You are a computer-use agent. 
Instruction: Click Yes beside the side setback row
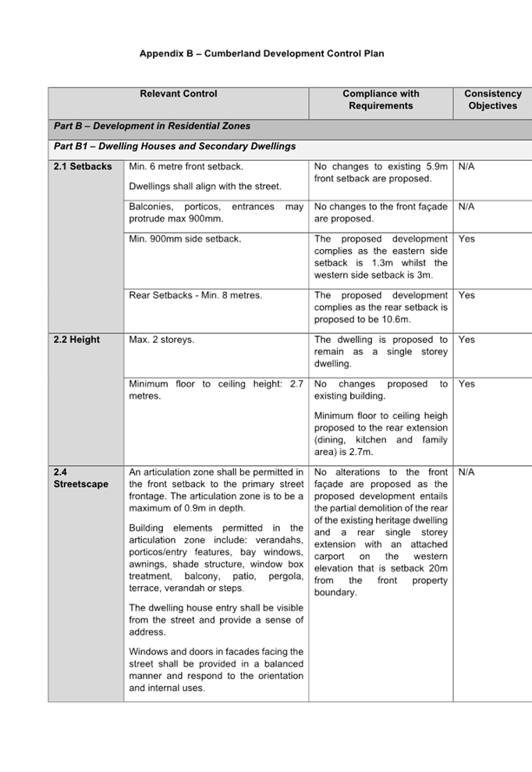click(x=466, y=239)
